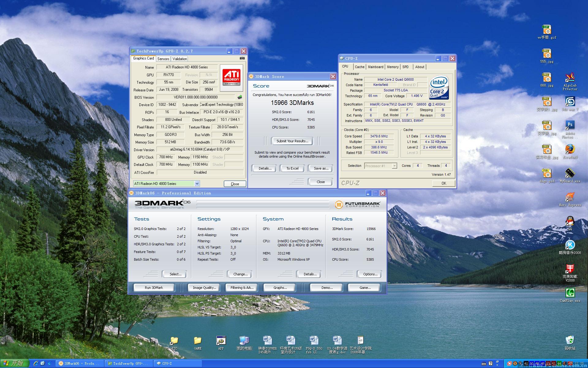This screenshot has width=588, height=368.
Task: Click the Close button in GPU-Z
Action: [235, 184]
